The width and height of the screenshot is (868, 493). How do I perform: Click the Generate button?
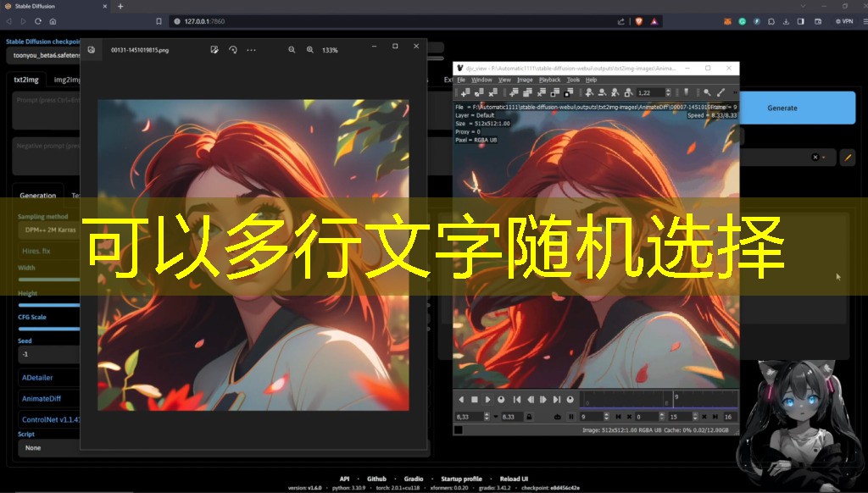(797, 108)
